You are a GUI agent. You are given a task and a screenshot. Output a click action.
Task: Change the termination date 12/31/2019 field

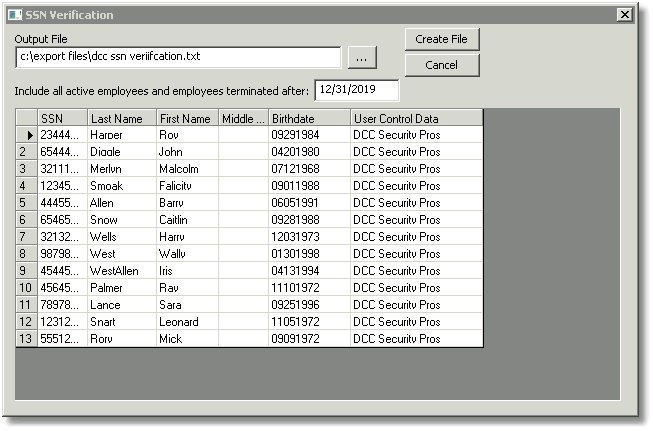356,90
